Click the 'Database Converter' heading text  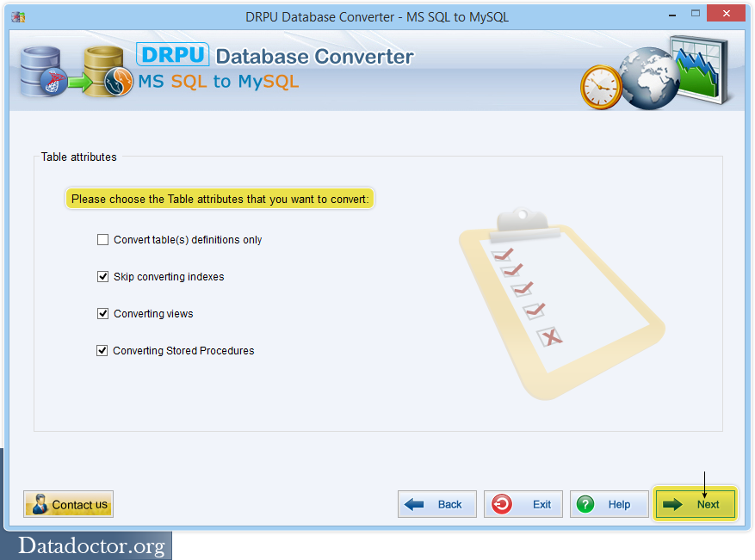(x=314, y=56)
